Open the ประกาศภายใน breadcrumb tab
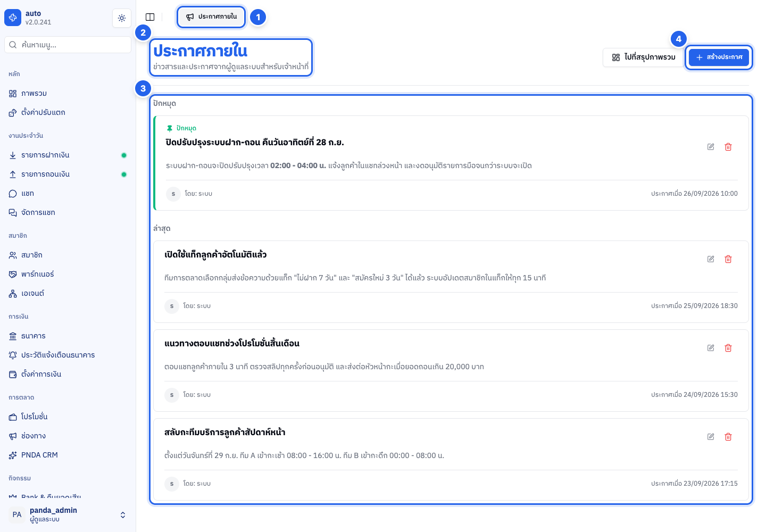766x532 pixels. (212, 17)
